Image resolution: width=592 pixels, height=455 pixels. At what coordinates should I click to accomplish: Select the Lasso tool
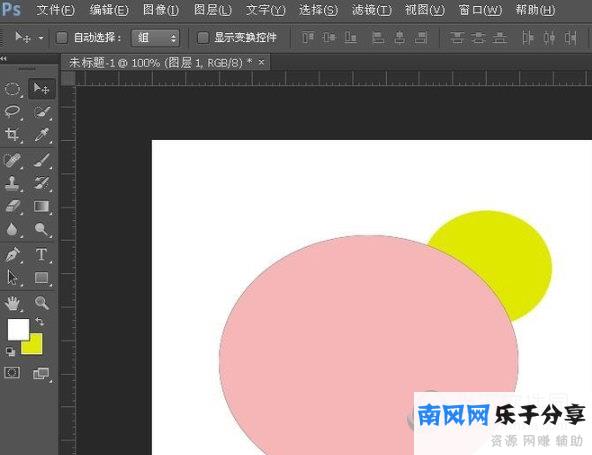point(12,112)
